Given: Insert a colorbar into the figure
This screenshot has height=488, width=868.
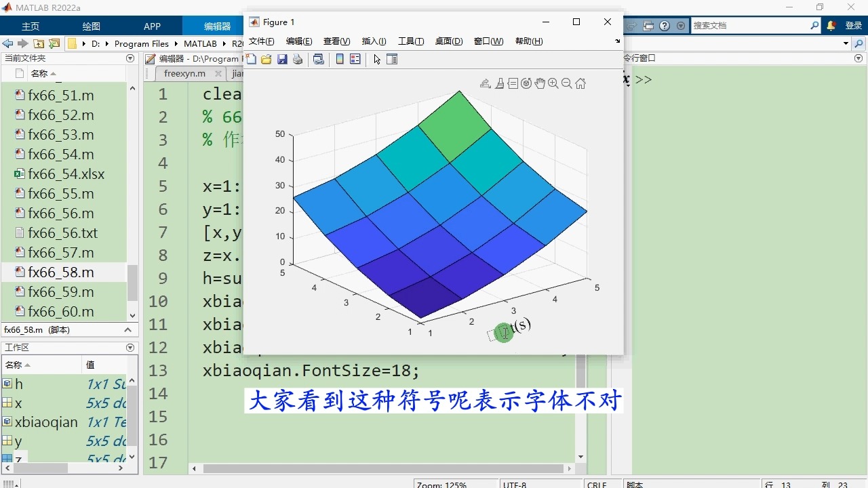Looking at the screenshot, I should click(338, 59).
